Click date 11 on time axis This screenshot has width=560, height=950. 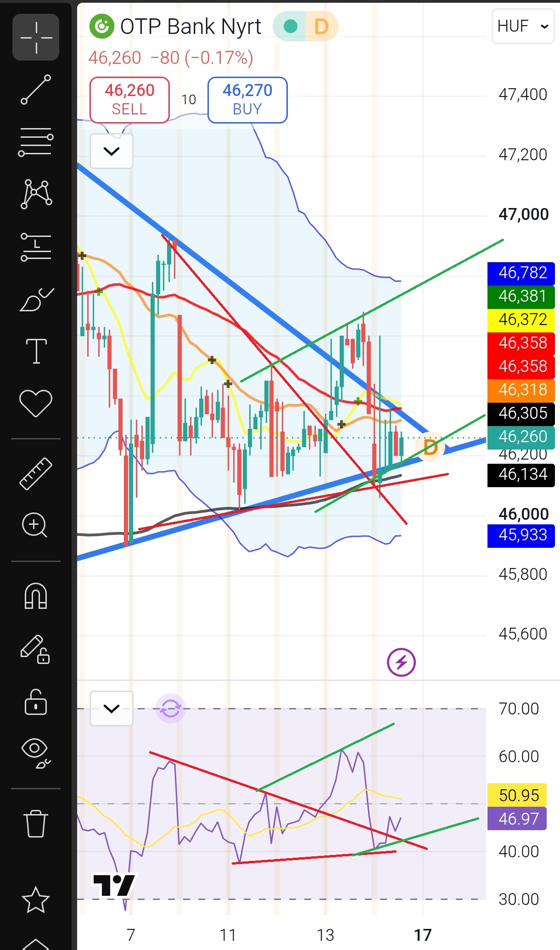click(228, 935)
